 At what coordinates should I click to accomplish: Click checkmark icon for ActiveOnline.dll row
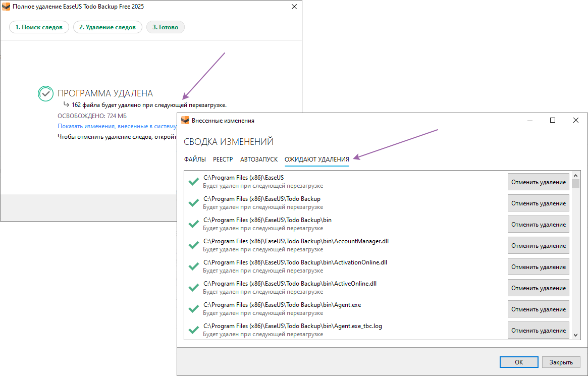pos(193,288)
